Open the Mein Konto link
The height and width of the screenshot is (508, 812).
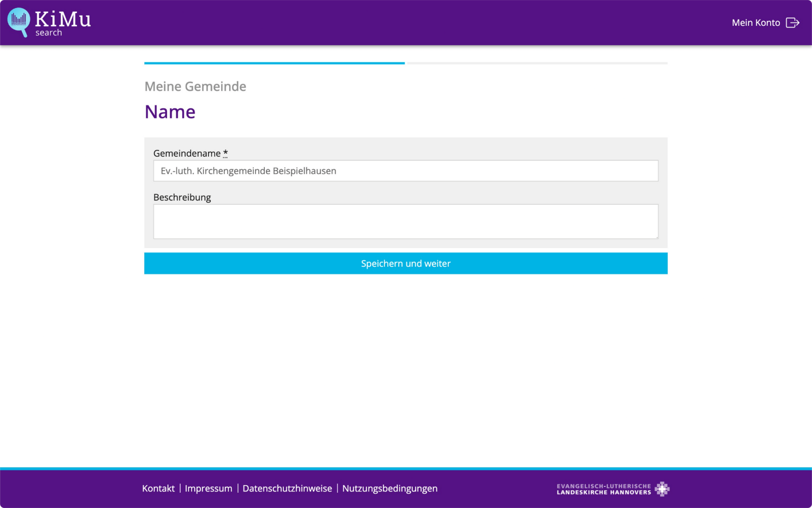[756, 23]
